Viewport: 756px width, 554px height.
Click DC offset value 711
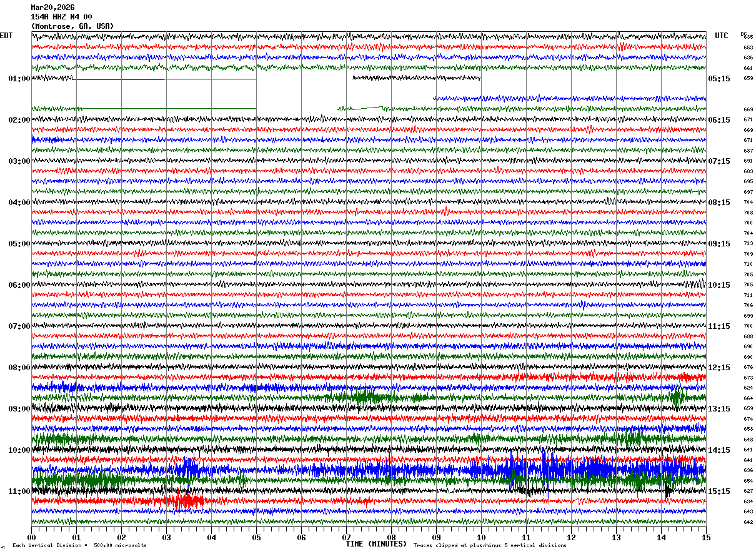(748, 295)
